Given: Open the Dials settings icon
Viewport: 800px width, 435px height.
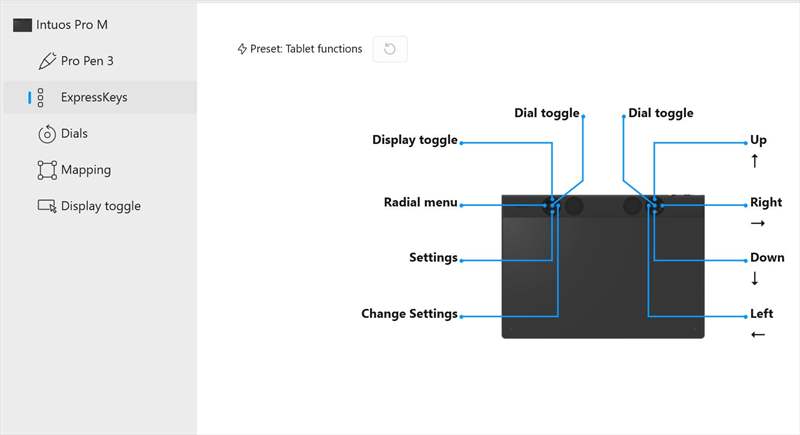Looking at the screenshot, I should (47, 134).
